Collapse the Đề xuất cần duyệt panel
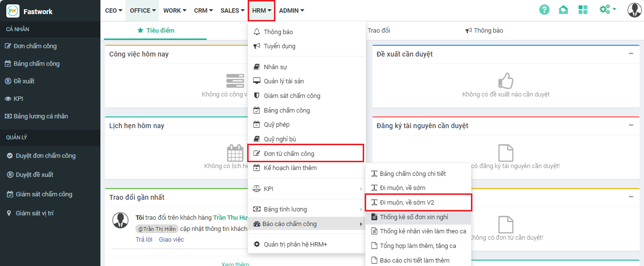 coord(631,54)
